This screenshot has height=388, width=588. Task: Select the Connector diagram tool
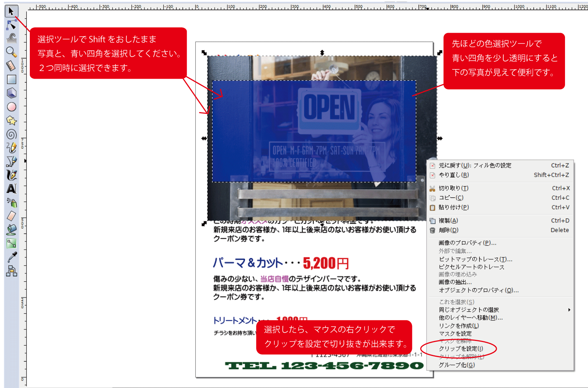(x=11, y=271)
